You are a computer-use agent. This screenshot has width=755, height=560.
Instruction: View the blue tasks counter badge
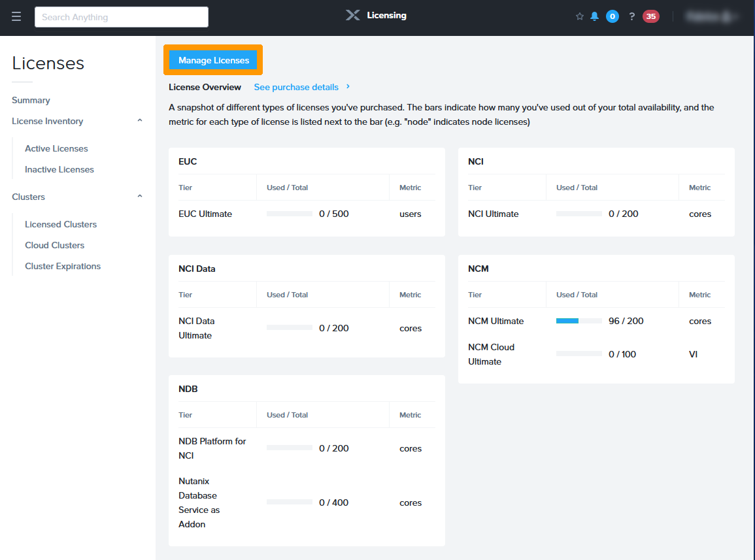611,16
